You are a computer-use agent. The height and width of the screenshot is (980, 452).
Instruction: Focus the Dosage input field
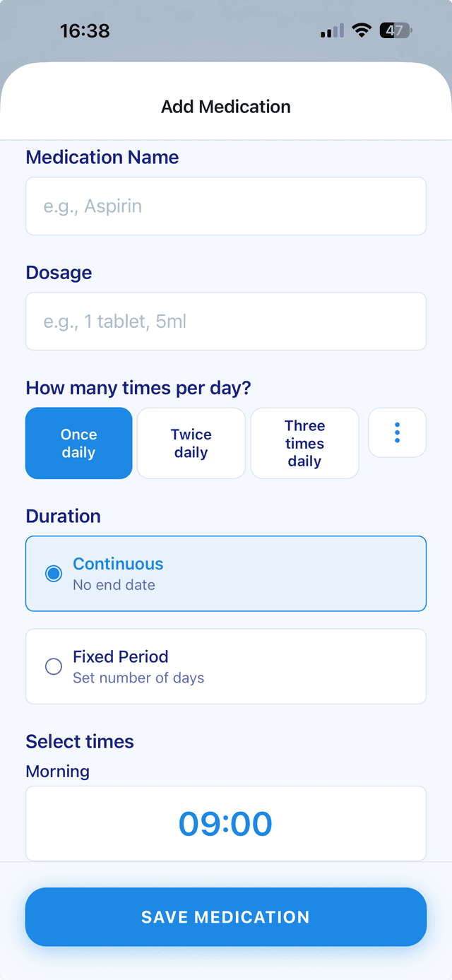[x=225, y=321]
